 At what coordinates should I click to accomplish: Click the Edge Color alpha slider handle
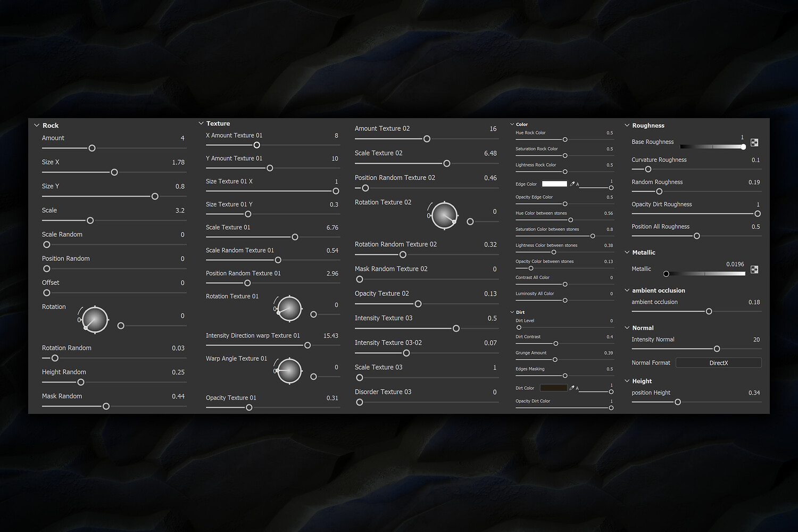click(x=611, y=188)
